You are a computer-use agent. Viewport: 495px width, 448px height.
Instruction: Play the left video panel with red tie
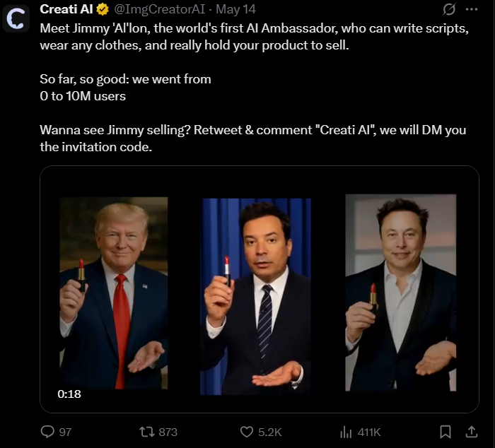114,293
